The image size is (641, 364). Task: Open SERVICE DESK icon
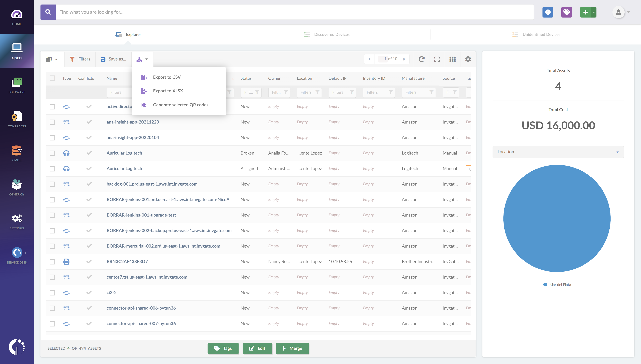(x=17, y=253)
